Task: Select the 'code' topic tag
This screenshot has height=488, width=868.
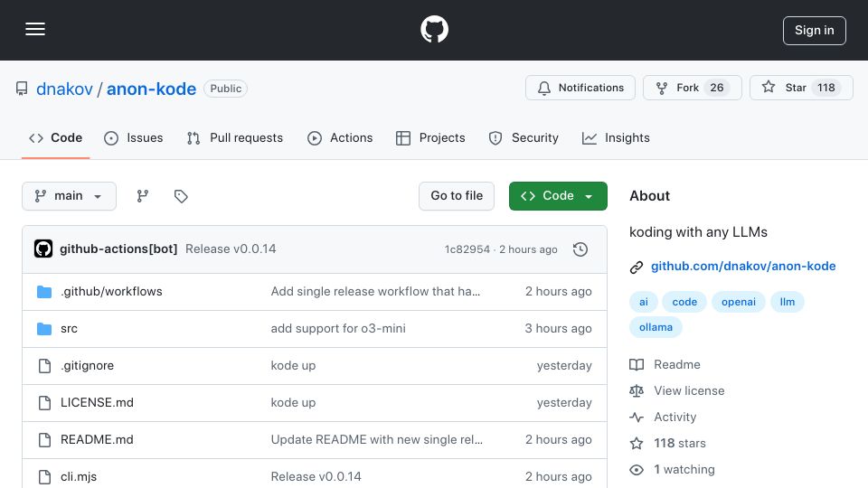Action: point(684,302)
